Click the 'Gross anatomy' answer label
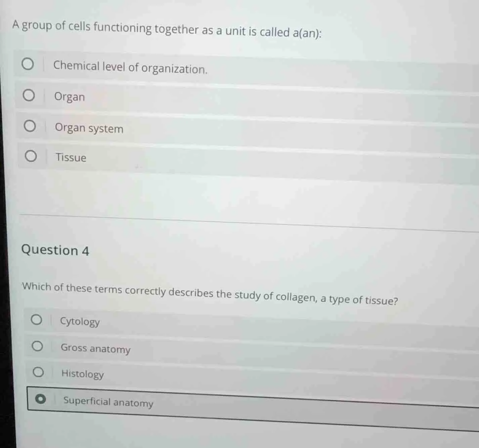This screenshot has width=479, height=448. [x=95, y=349]
